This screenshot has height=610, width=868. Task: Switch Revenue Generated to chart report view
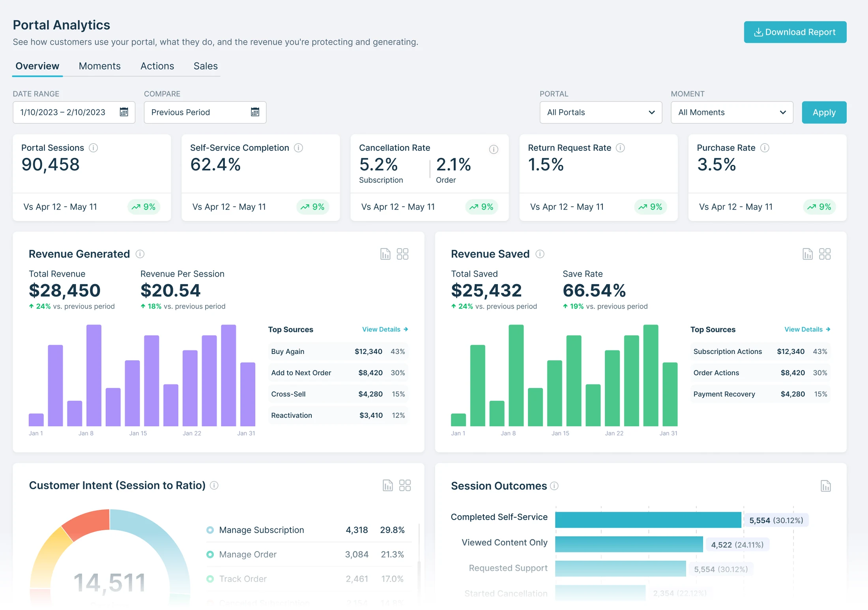[x=385, y=254]
